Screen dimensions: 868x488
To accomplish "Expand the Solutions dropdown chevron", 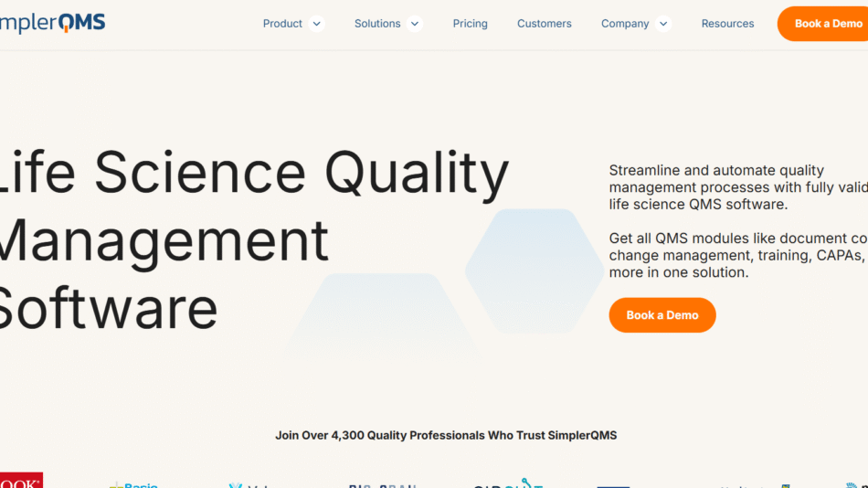I will pos(415,24).
